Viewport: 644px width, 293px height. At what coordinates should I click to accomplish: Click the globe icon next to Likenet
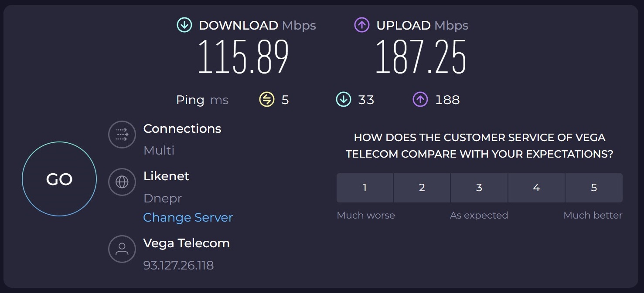122,182
